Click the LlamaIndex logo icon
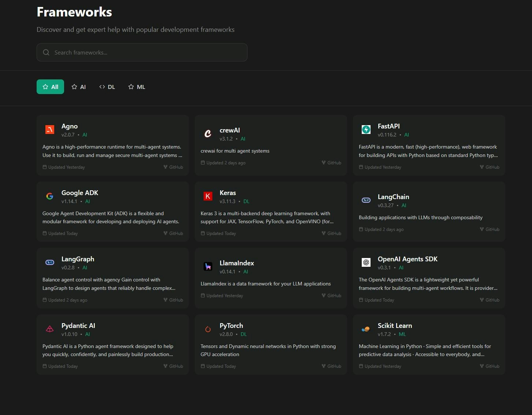The width and height of the screenshot is (532, 415). point(208,266)
